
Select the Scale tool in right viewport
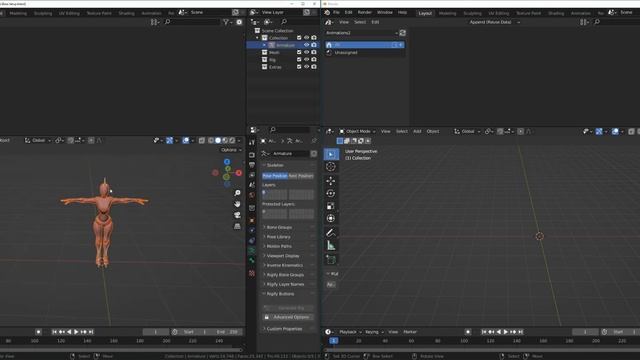(x=331, y=206)
